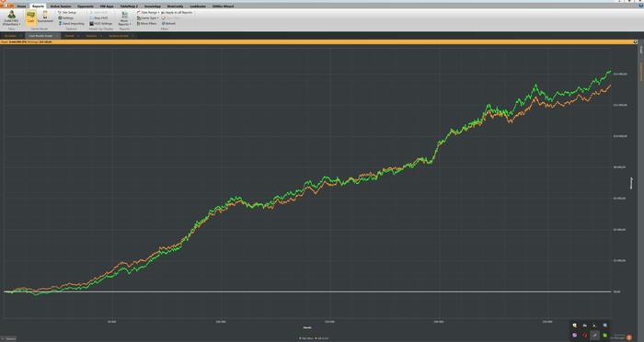Screen dimensions: 644x342
Task: Open the HM Apps ribbon tab
Action: point(107,6)
